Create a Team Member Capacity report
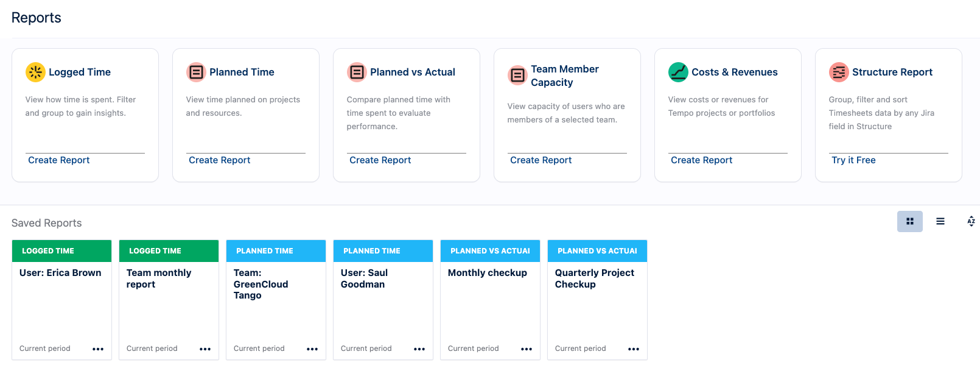980x368 pixels. coord(541,160)
